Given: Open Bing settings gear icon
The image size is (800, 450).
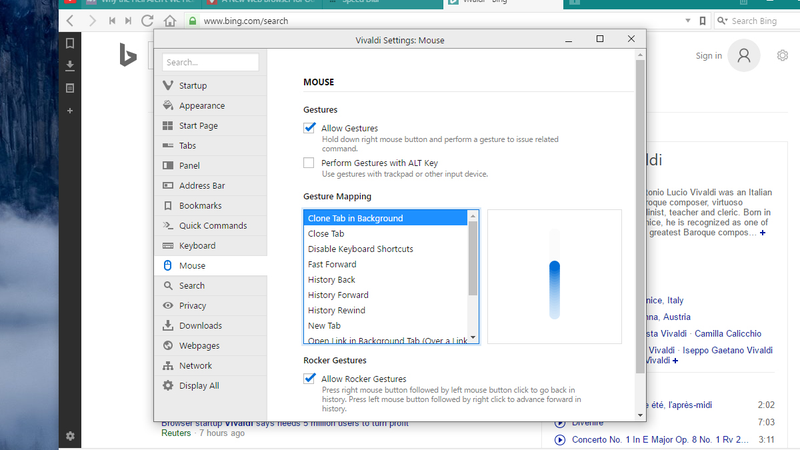Looking at the screenshot, I should point(782,55).
